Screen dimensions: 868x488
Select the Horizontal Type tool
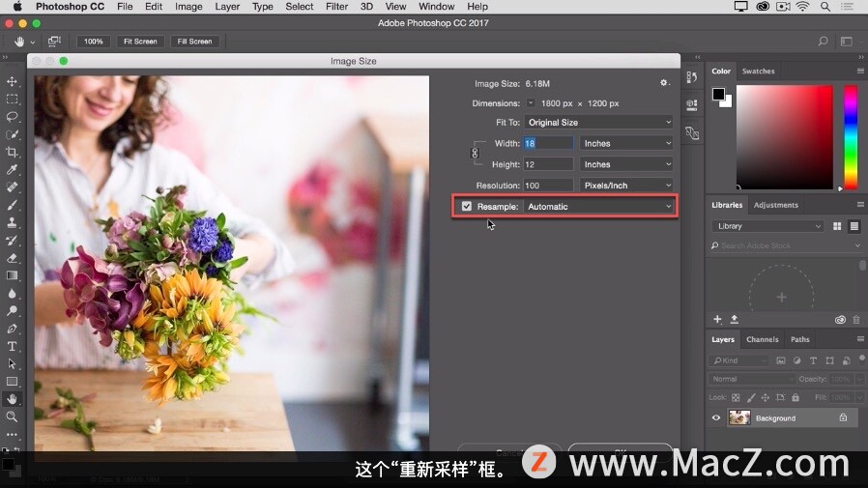[x=12, y=346]
